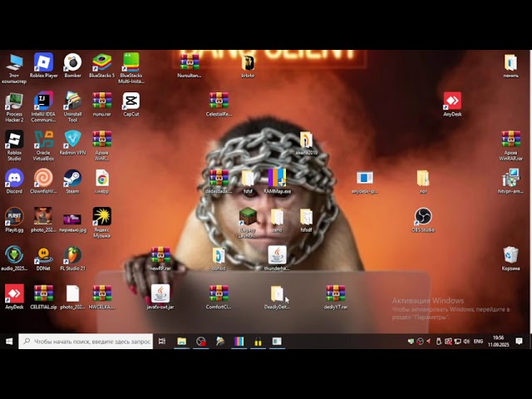Open the Yandex Music (Яндекс Музыка) shortcut
The image size is (532, 399).
101,222
